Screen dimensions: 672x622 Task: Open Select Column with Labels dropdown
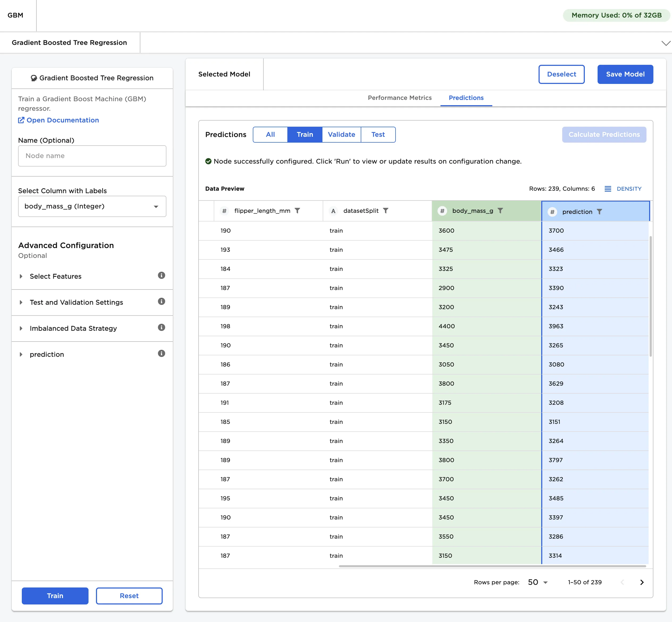[92, 206]
